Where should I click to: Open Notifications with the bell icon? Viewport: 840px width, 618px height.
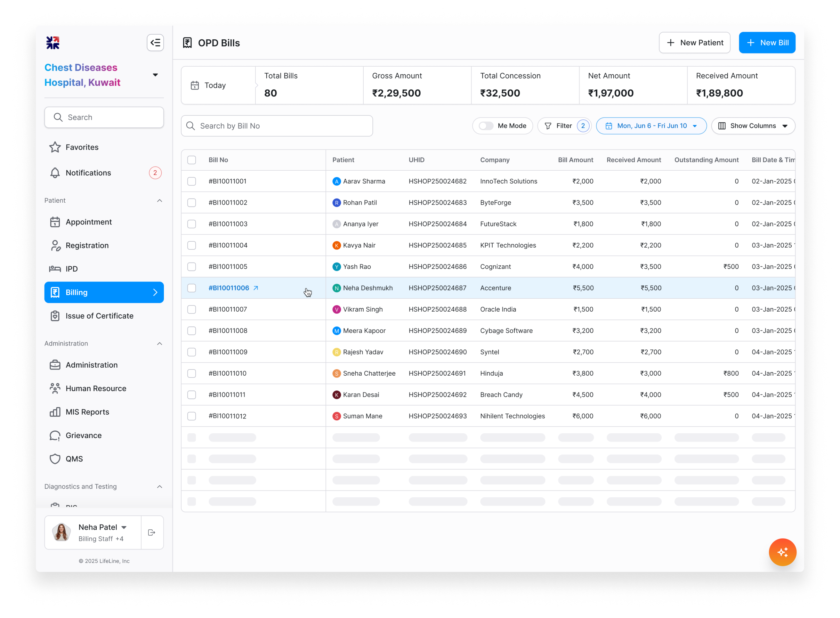(55, 173)
